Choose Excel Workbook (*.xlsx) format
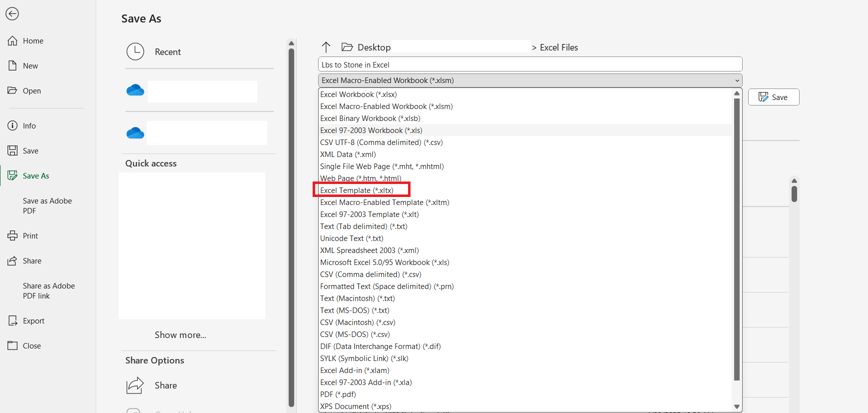This screenshot has width=868, height=413. click(x=525, y=94)
